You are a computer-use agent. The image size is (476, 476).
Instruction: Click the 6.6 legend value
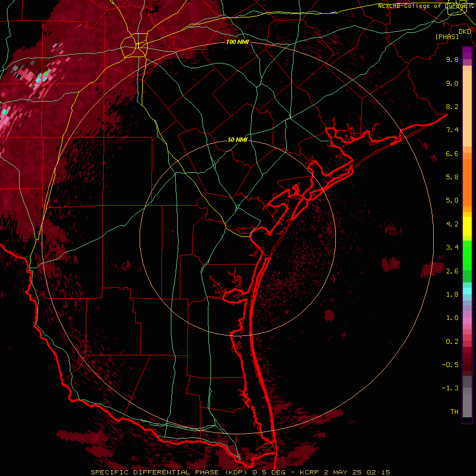[452, 153]
